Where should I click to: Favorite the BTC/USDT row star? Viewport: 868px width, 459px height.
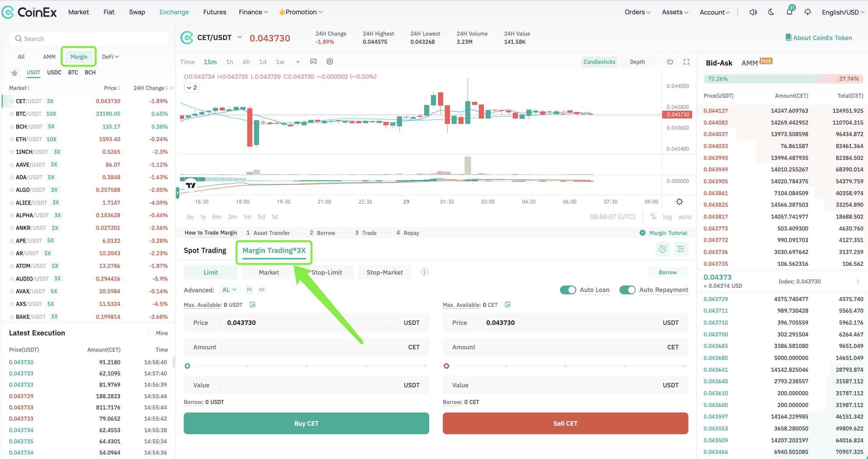[x=12, y=114]
